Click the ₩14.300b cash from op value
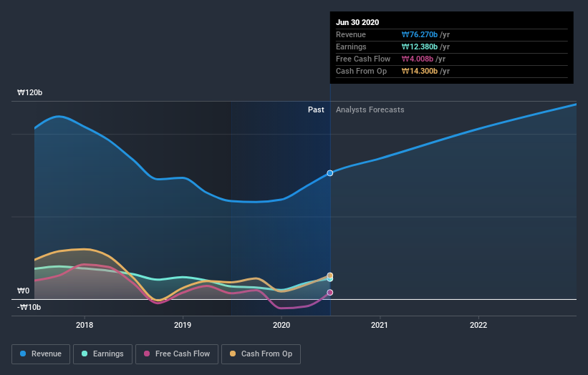 [420, 71]
